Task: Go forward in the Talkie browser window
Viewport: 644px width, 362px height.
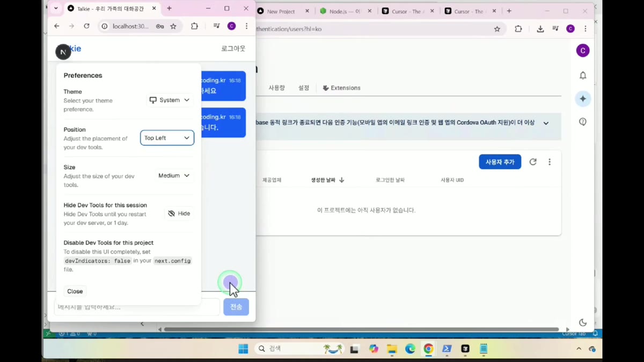Action: point(71,26)
